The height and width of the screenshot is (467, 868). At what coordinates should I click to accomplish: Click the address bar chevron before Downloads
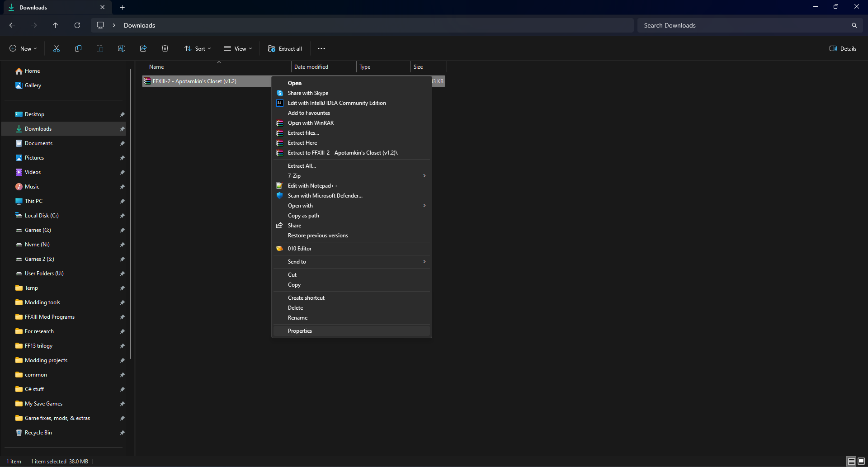(x=114, y=25)
